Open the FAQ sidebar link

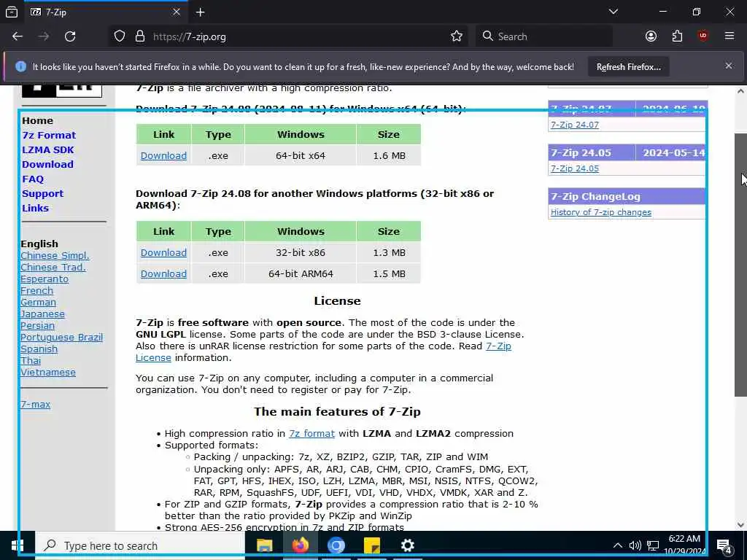point(33,179)
